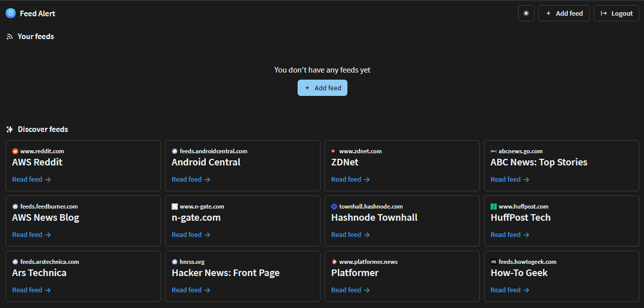Click the Platformer favicon next to www.platformer.news

(334, 262)
